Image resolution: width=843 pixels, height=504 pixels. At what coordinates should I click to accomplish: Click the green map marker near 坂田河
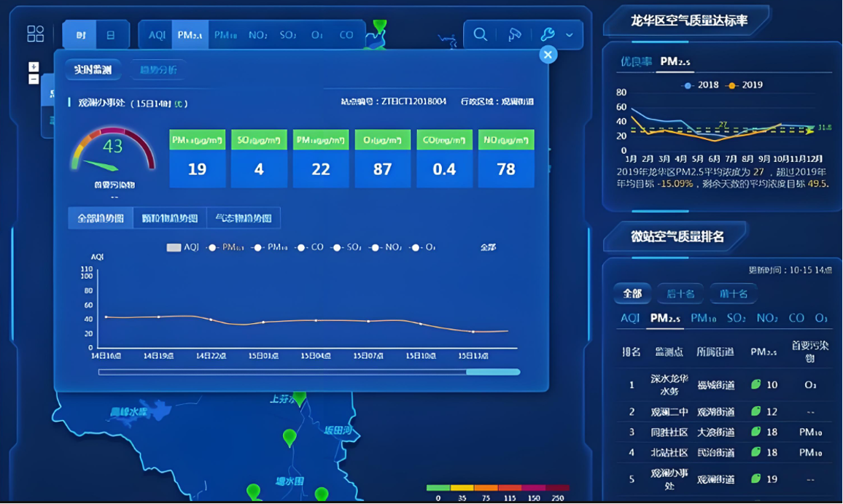290,437
